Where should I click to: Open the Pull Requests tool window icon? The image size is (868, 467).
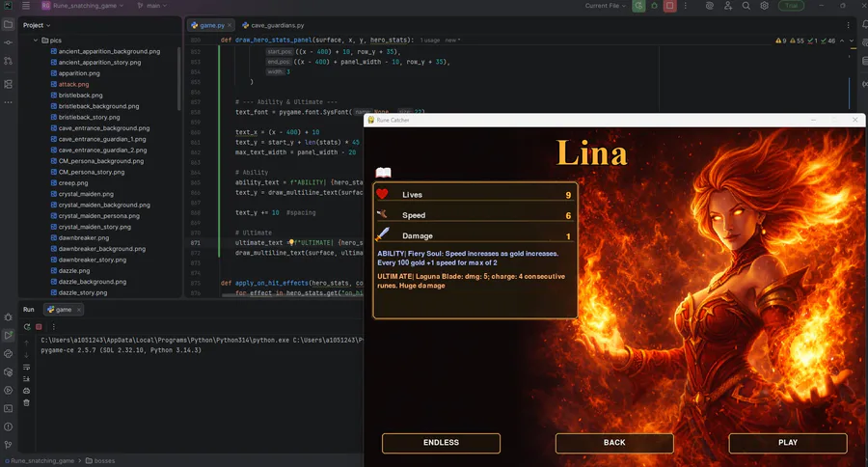click(x=9, y=61)
